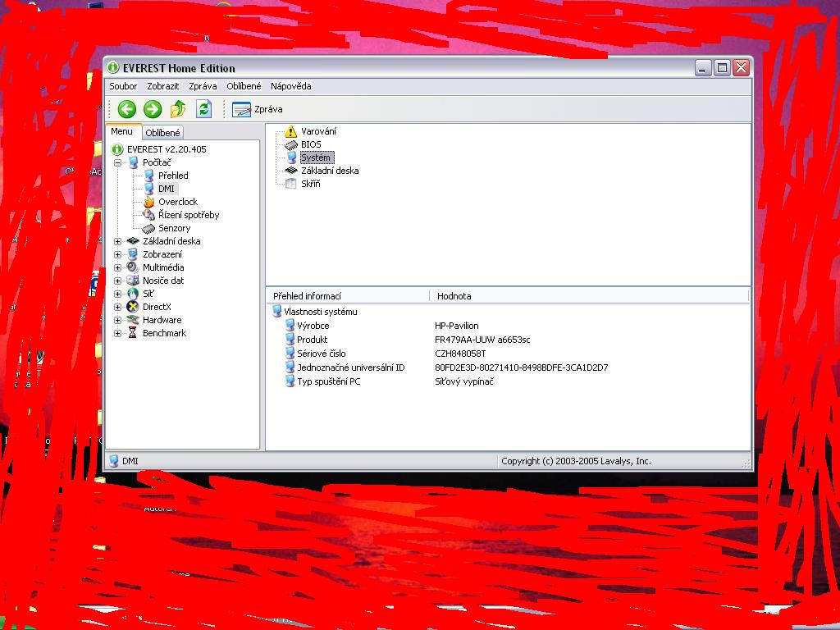Click the Hardware devices icon

[x=133, y=320]
